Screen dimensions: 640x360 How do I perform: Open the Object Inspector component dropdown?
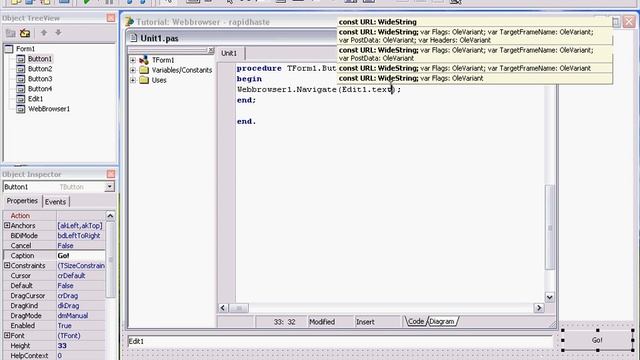(x=109, y=187)
